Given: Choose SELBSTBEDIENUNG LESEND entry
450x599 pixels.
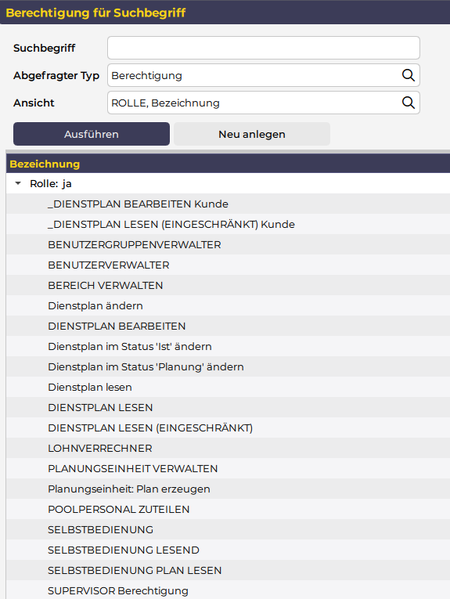Looking at the screenshot, I should tap(228, 550).
